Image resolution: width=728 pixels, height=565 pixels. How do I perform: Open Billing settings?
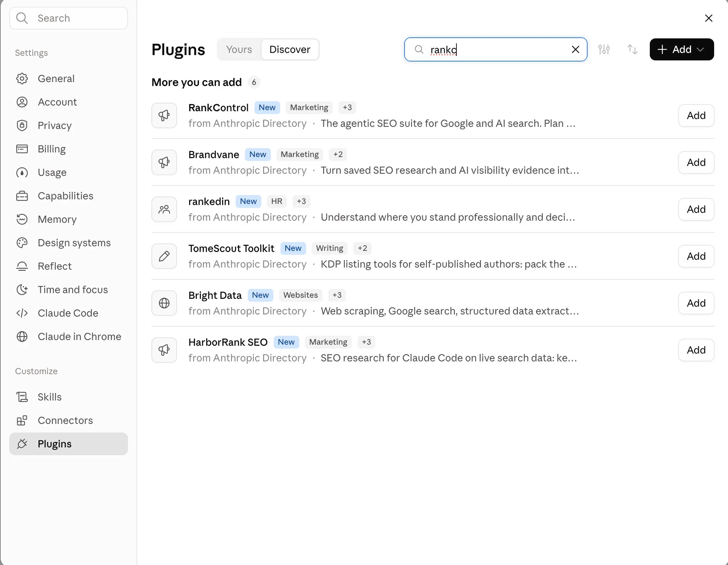click(x=69, y=149)
